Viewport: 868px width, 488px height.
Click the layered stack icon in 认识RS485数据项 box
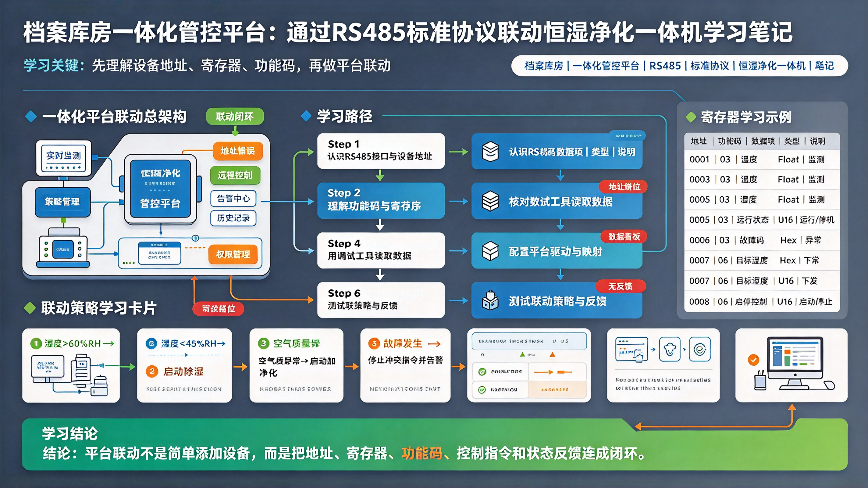[490, 151]
